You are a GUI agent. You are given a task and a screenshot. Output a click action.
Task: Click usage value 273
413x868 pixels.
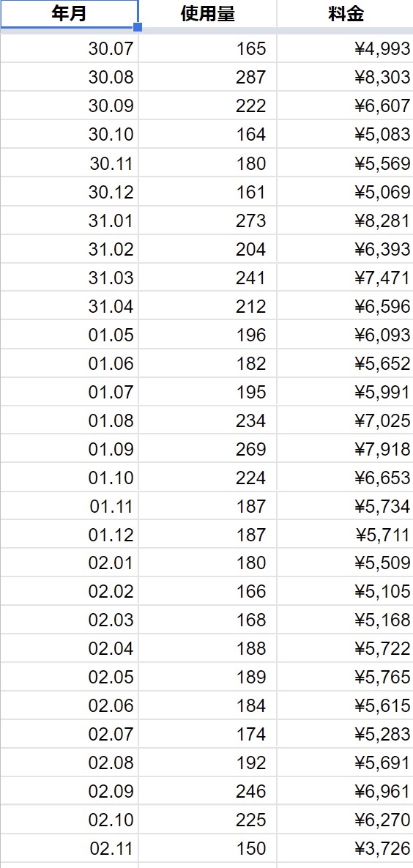[x=208, y=220]
